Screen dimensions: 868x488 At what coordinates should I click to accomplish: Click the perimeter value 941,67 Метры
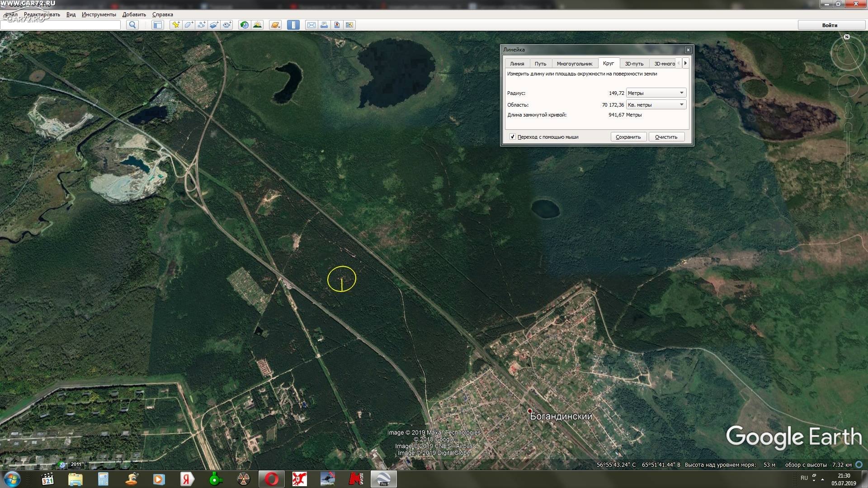click(625, 115)
